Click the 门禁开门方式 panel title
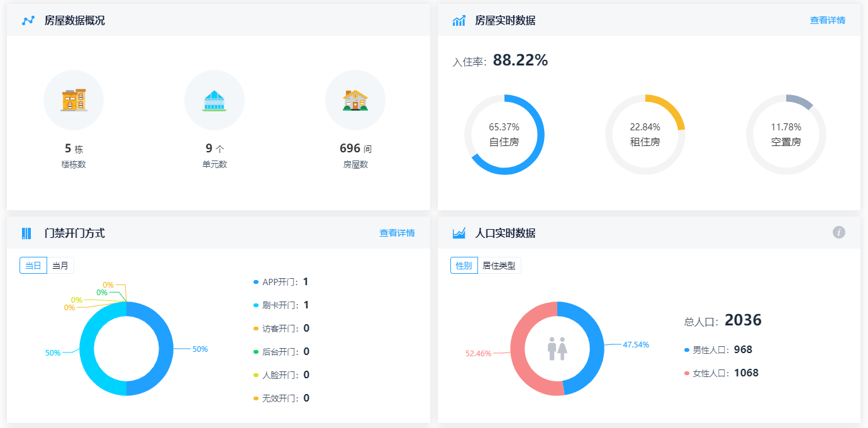The height and width of the screenshot is (428, 868). click(74, 234)
